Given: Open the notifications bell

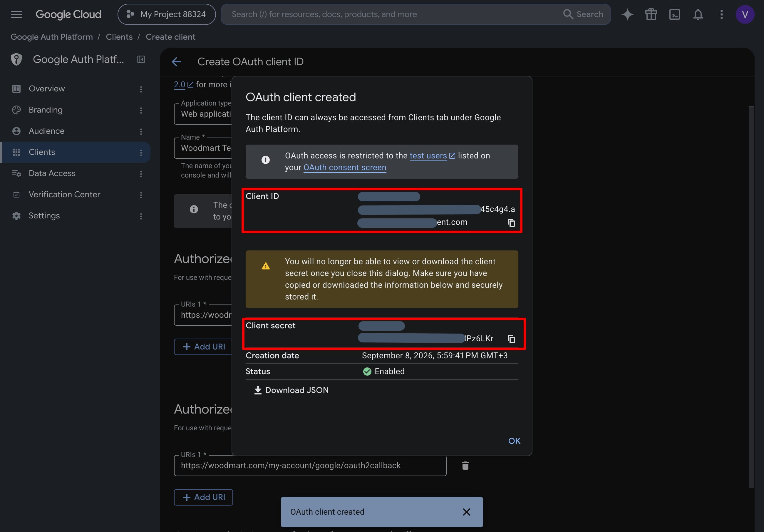Looking at the screenshot, I should coord(698,14).
